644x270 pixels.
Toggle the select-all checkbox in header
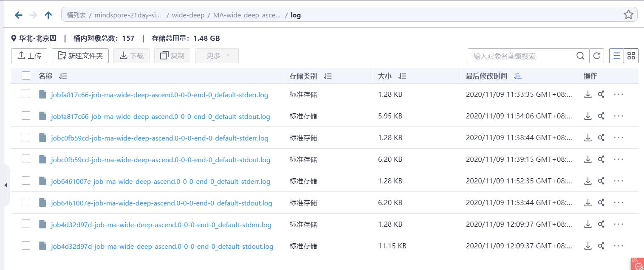(26, 76)
